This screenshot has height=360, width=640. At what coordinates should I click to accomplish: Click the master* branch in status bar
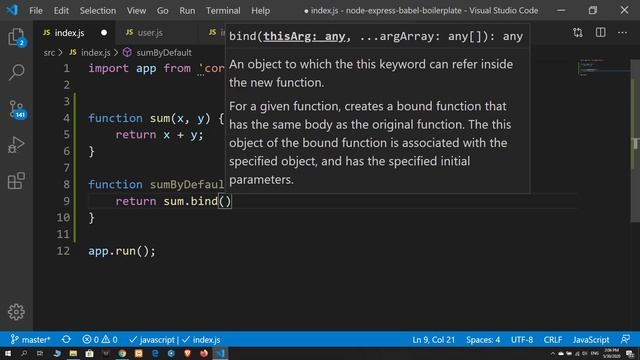[31, 340]
